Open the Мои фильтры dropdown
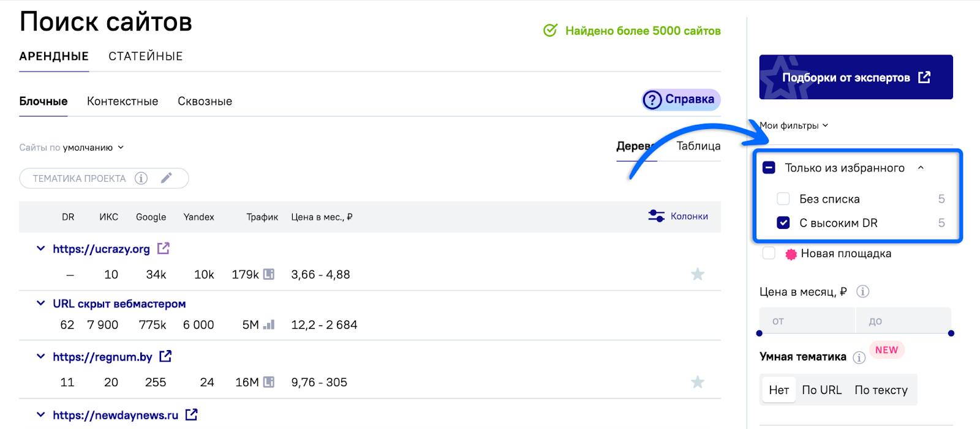The image size is (980, 429). tap(794, 125)
